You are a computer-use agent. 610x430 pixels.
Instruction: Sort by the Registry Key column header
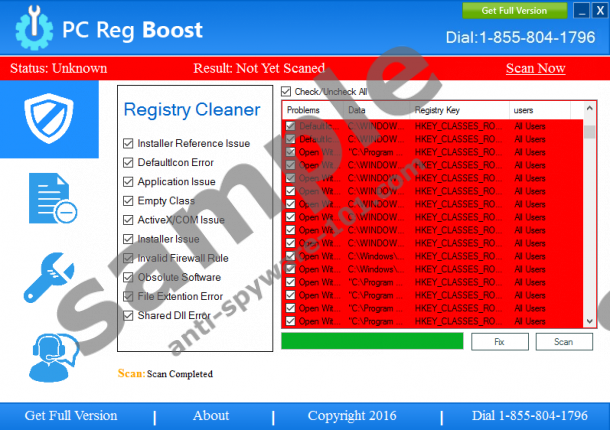click(459, 110)
